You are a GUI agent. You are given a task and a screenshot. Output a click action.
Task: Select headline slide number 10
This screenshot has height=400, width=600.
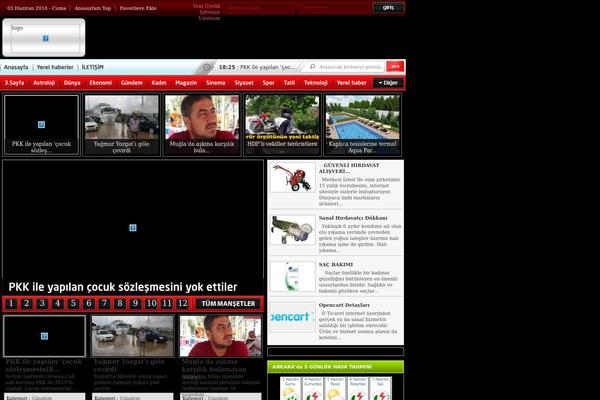[x=151, y=304]
